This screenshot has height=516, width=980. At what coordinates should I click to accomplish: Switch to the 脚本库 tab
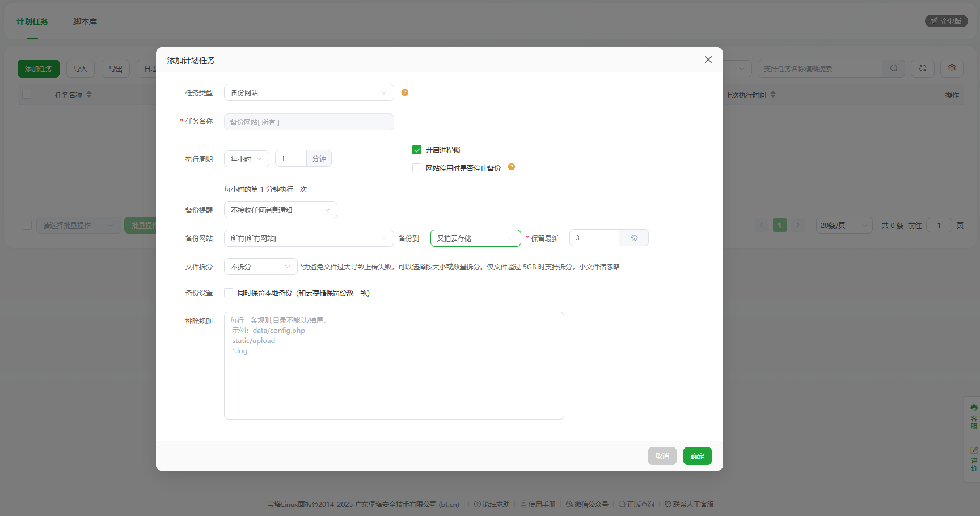pos(85,22)
